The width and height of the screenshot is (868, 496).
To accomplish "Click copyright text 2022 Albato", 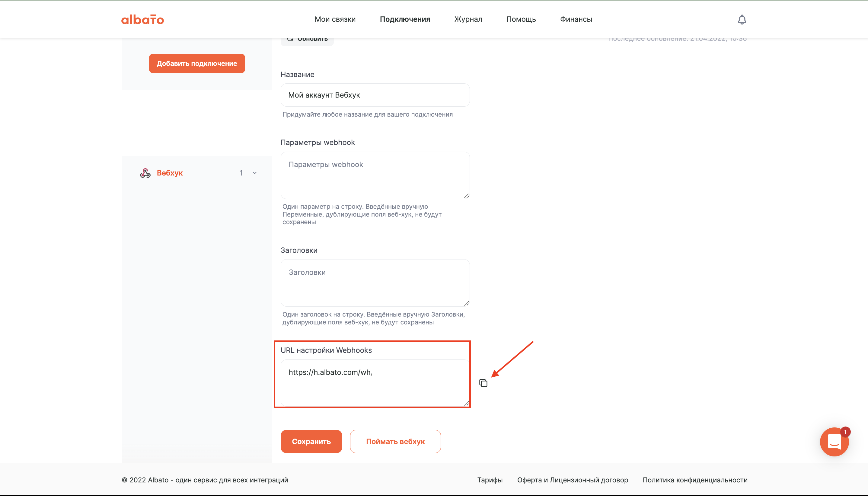I will [x=205, y=480].
